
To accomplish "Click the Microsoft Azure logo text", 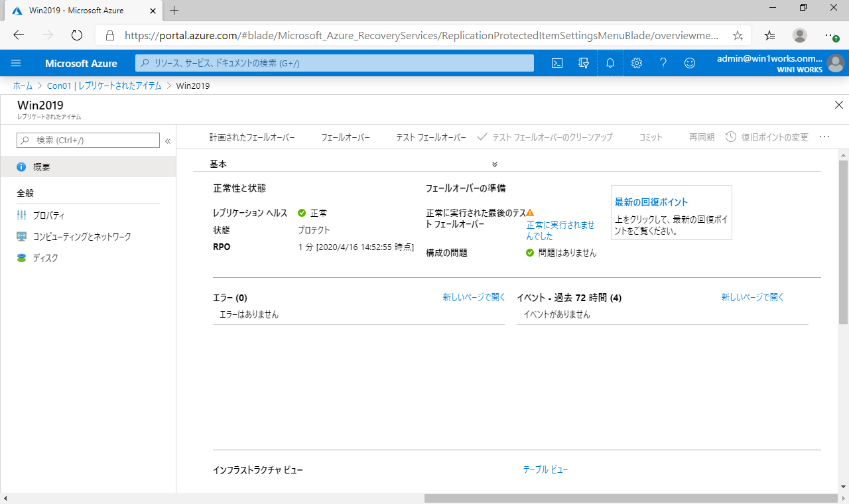I will [x=81, y=63].
